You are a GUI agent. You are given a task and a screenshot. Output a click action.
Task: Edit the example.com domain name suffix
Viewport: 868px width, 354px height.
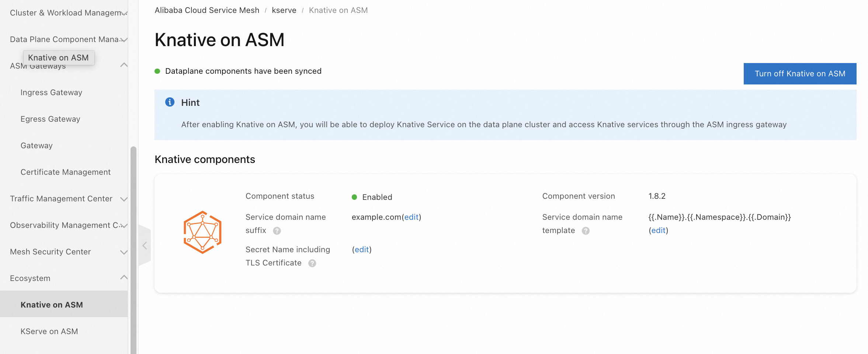(412, 217)
